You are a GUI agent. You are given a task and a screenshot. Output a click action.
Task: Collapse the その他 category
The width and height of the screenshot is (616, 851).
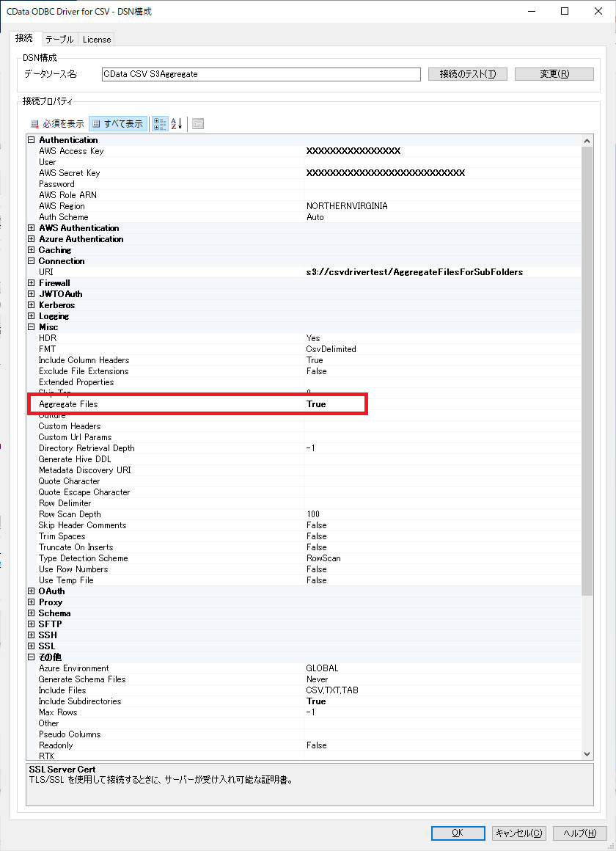tap(32, 657)
